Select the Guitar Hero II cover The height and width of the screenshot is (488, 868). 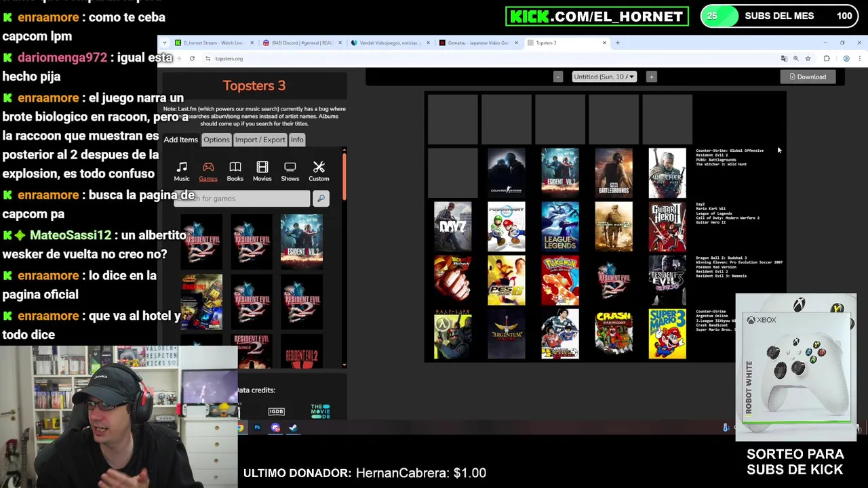tap(667, 226)
